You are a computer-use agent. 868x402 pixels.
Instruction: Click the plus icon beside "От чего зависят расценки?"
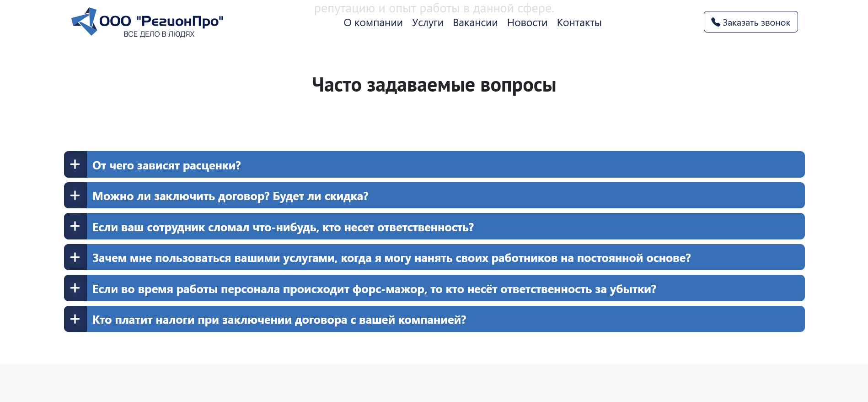pos(75,164)
